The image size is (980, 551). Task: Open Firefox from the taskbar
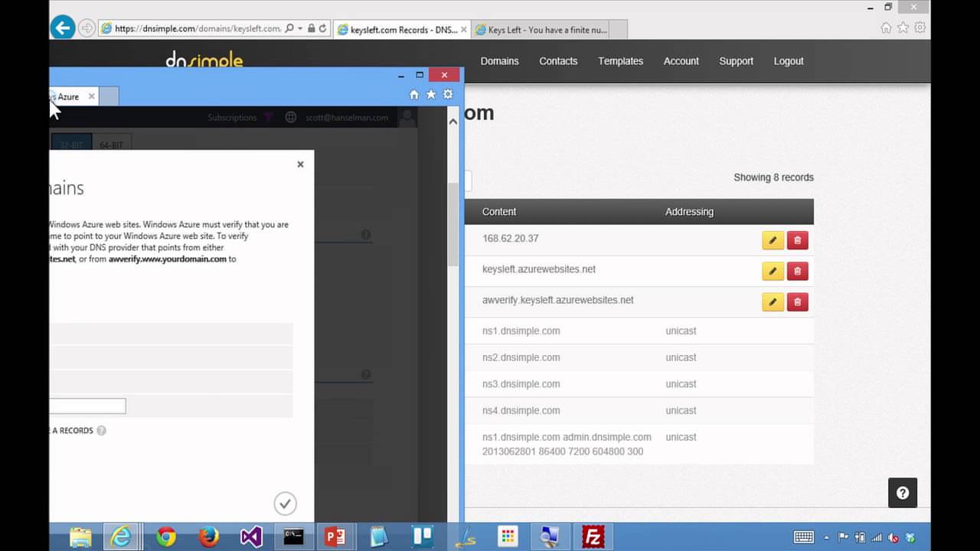point(208,537)
